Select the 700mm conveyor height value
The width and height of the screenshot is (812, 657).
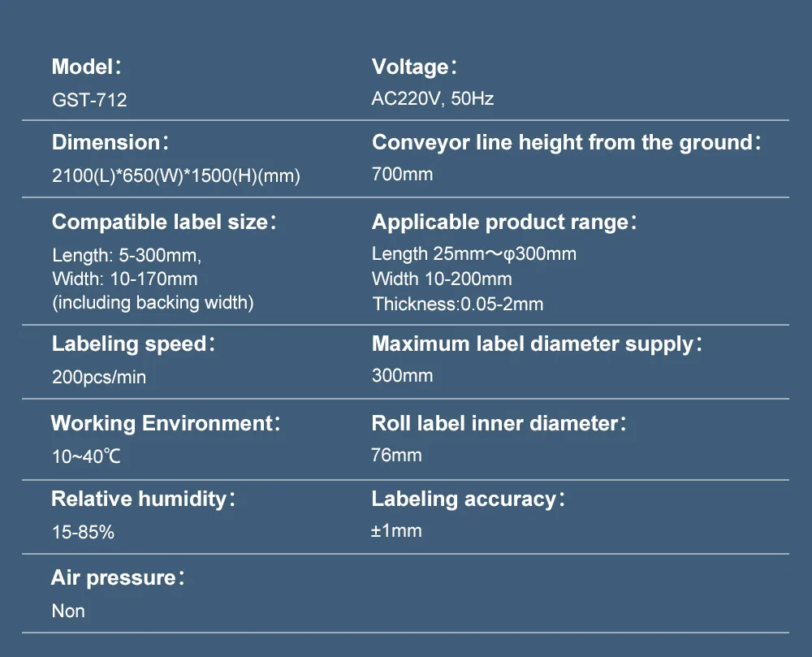(403, 174)
